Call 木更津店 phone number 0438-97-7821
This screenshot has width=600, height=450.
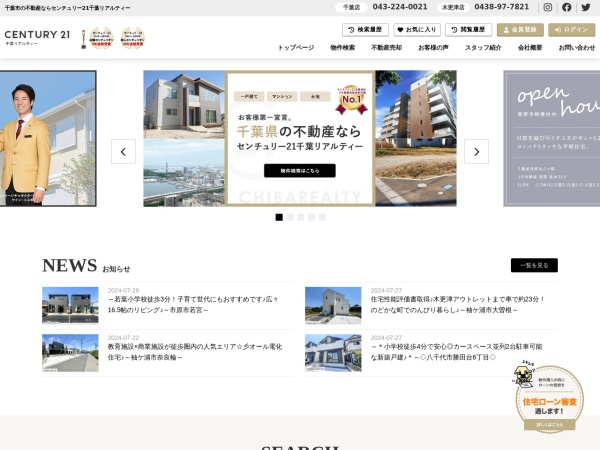click(x=502, y=7)
